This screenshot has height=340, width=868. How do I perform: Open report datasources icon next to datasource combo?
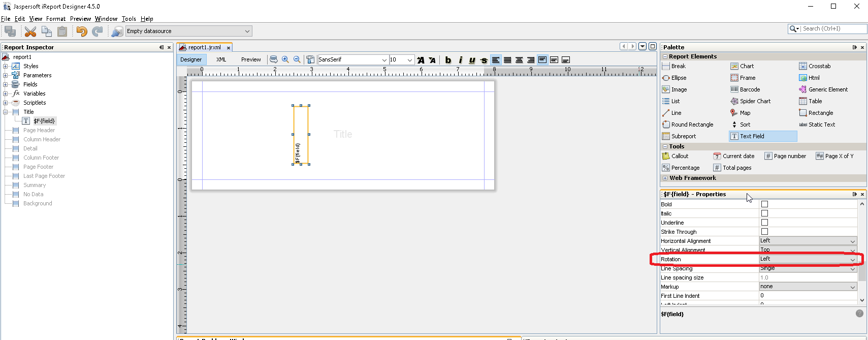coord(117,32)
